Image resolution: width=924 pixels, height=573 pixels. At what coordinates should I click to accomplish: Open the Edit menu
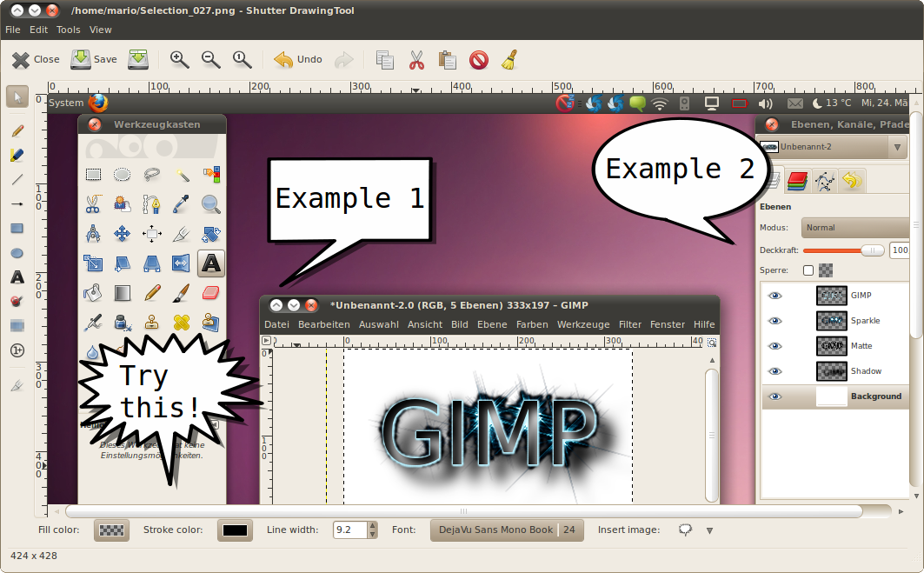point(38,30)
